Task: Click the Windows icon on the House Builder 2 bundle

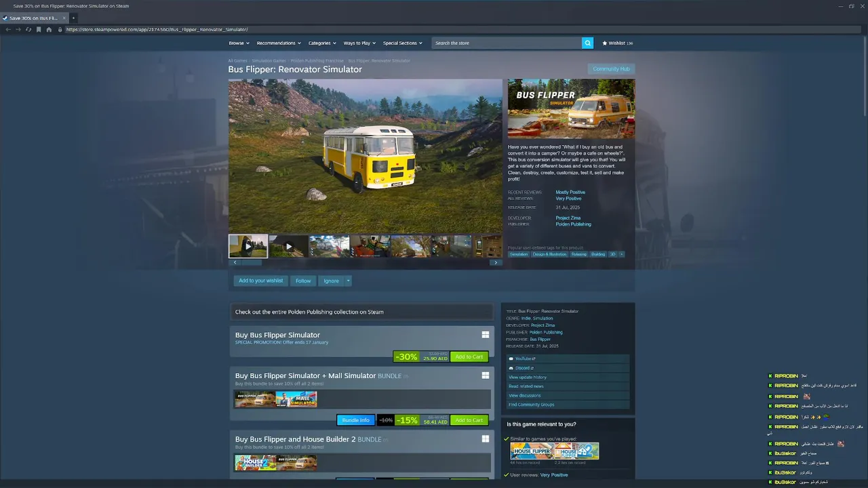Action: click(486, 439)
